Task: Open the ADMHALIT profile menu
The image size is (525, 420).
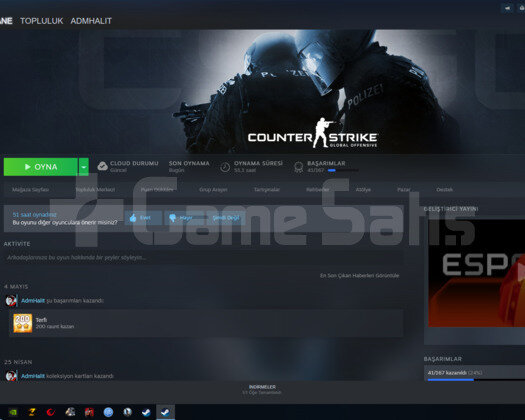Action: pos(91,21)
